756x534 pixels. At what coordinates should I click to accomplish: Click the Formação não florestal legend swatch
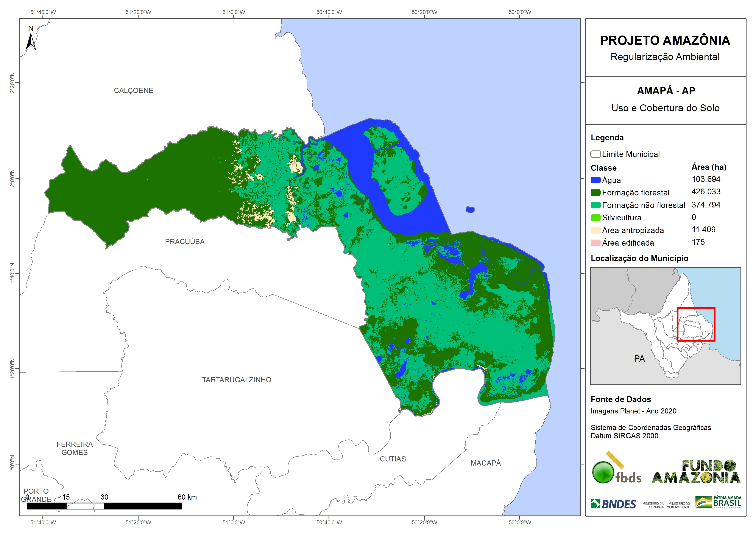coord(595,205)
